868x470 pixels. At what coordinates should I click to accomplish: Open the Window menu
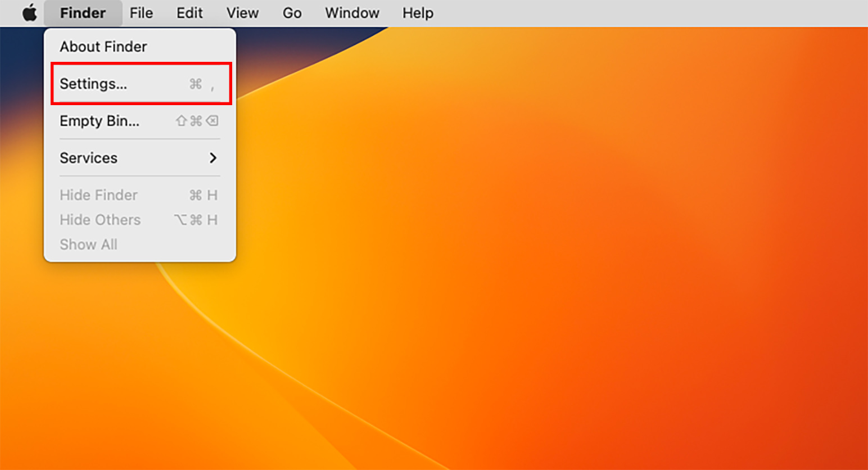[x=352, y=12]
